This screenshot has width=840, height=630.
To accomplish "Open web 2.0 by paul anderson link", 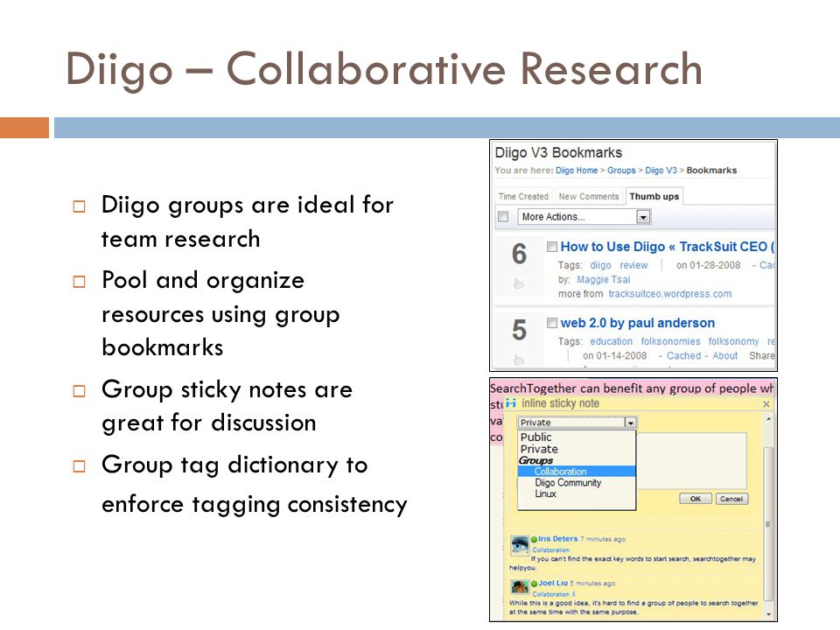I will pyautogui.click(x=638, y=323).
